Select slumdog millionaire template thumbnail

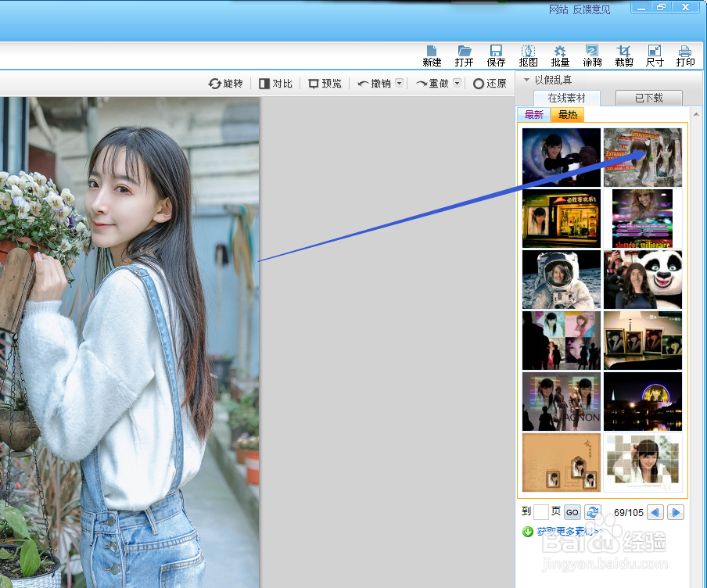tap(643, 218)
